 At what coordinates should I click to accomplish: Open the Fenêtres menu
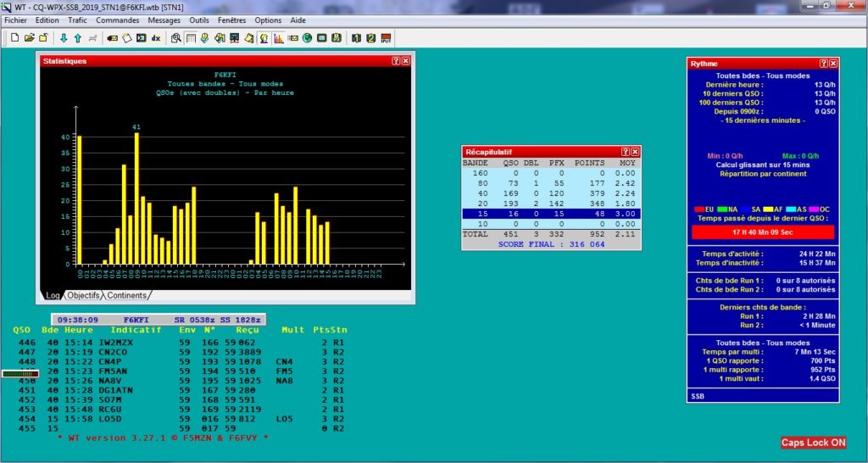pos(232,20)
